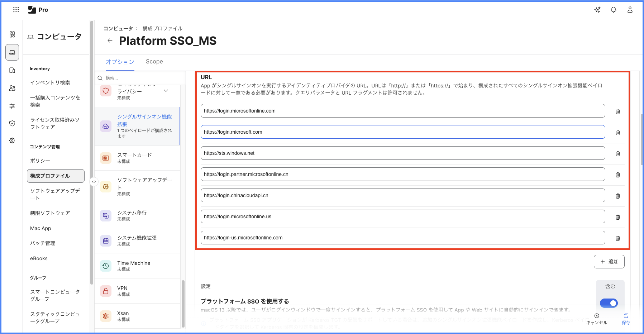Select the Computers icon in the left rail
The width and height of the screenshot is (644, 334).
tap(12, 52)
